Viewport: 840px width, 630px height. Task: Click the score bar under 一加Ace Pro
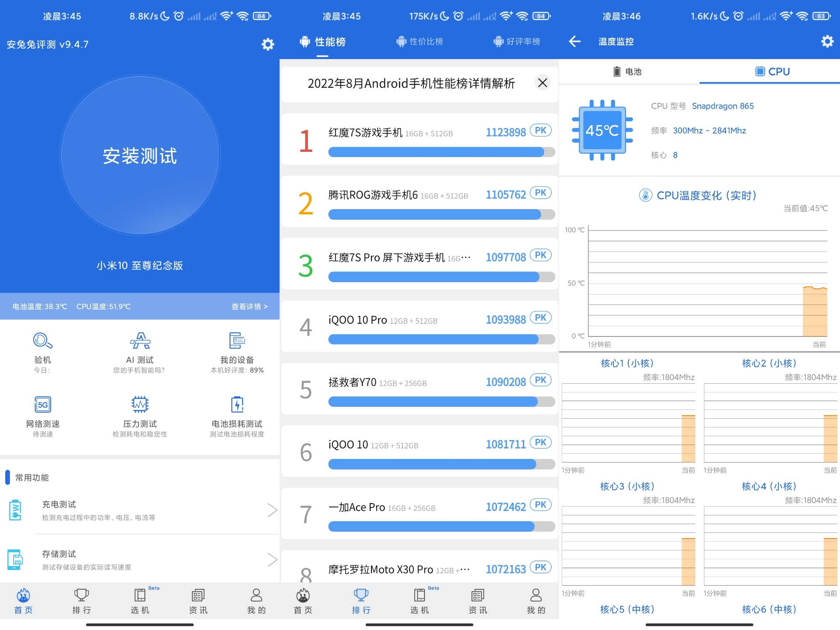tap(441, 526)
